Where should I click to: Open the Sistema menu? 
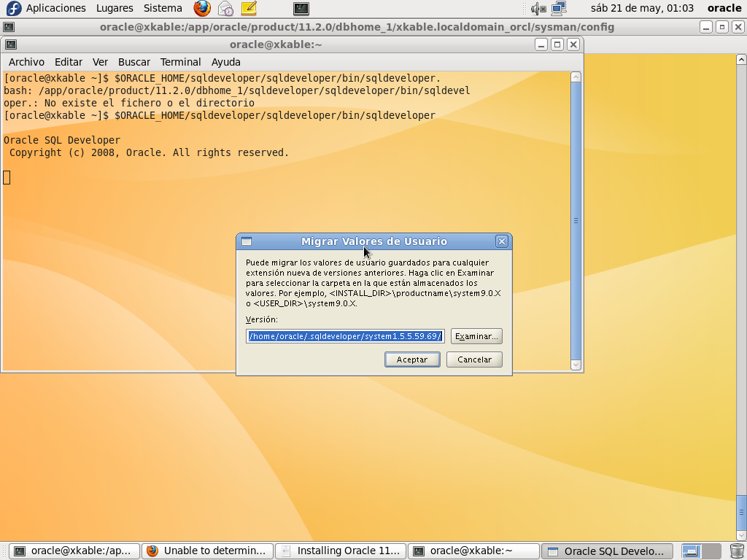(163, 8)
